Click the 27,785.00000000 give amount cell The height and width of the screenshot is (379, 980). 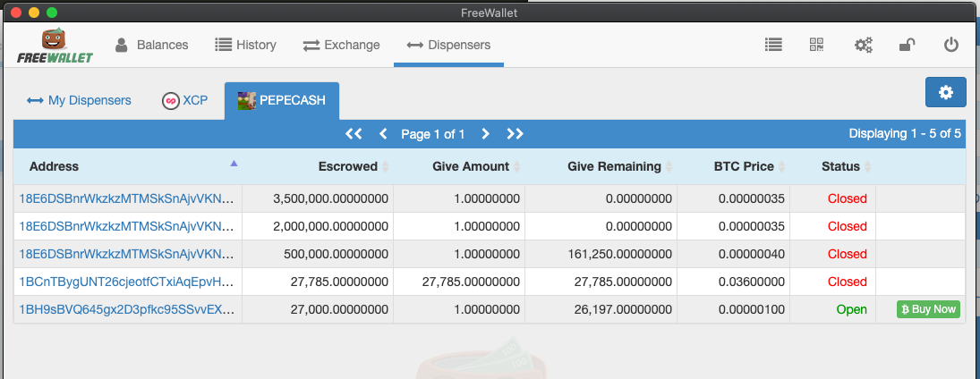pos(459,282)
